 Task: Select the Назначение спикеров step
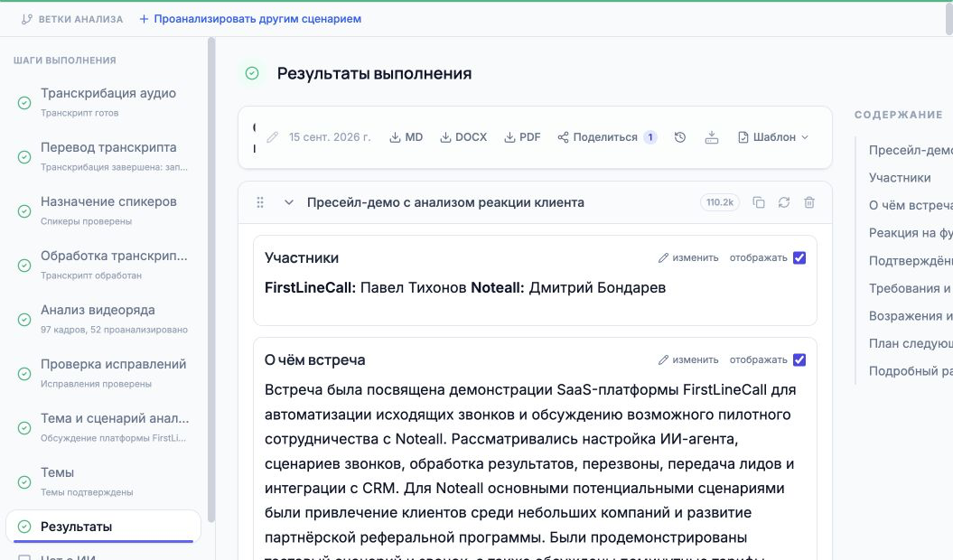103,210
